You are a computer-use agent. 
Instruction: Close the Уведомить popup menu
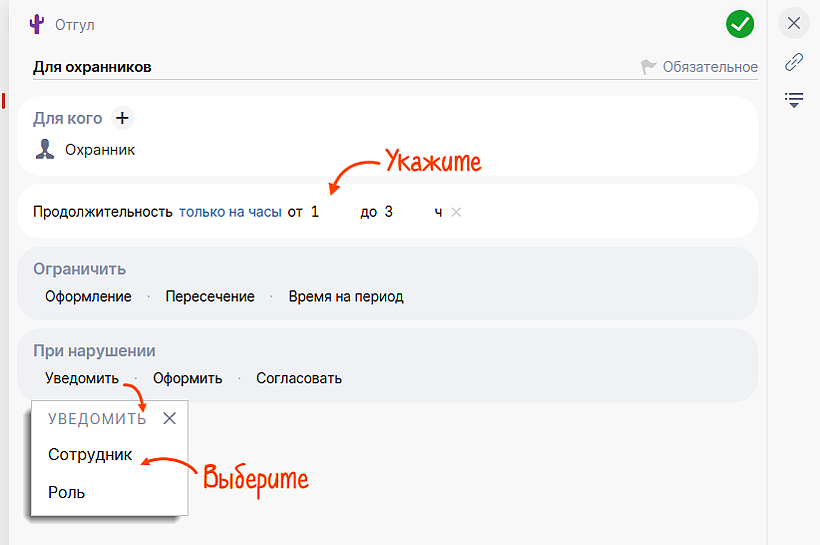point(170,418)
